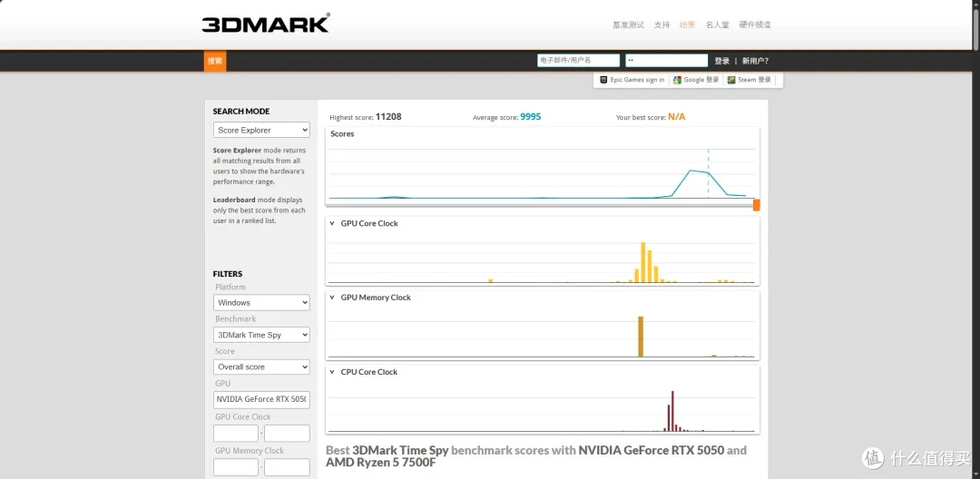980x479 pixels.
Task: Open the Score Overall score dropdown
Action: point(261,367)
